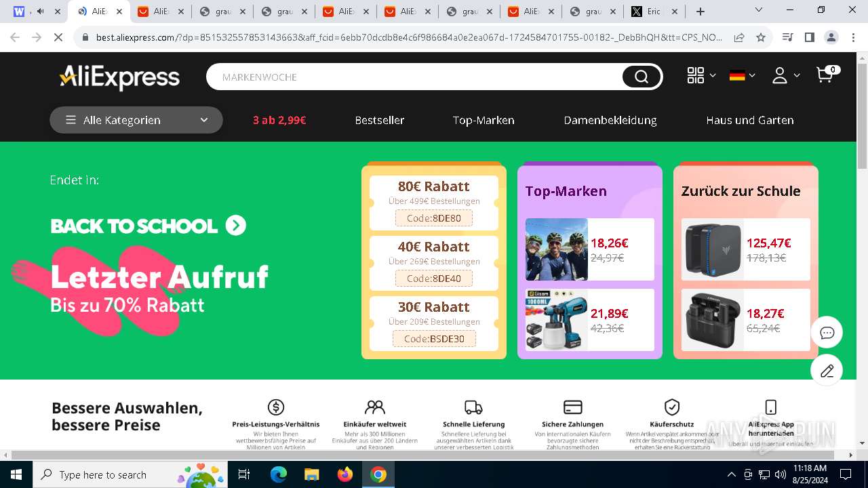Open the notification center on the taskbar
The image size is (868, 488).
846,474
